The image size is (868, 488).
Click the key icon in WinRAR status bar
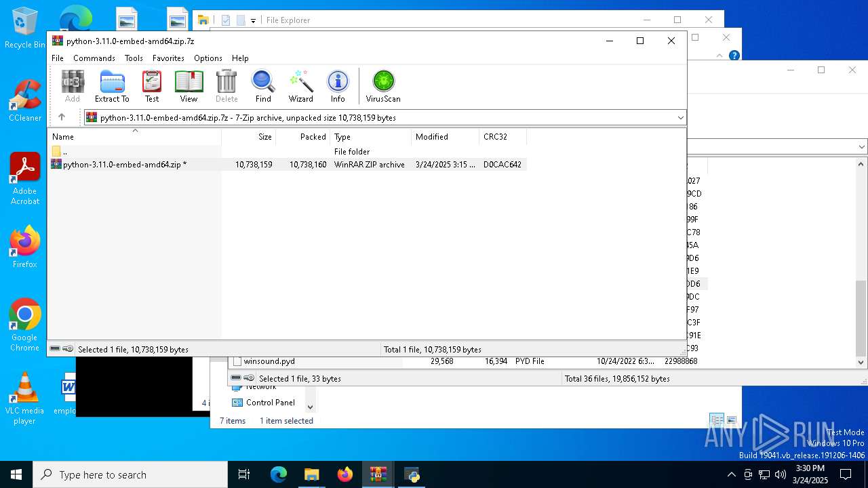coord(68,349)
